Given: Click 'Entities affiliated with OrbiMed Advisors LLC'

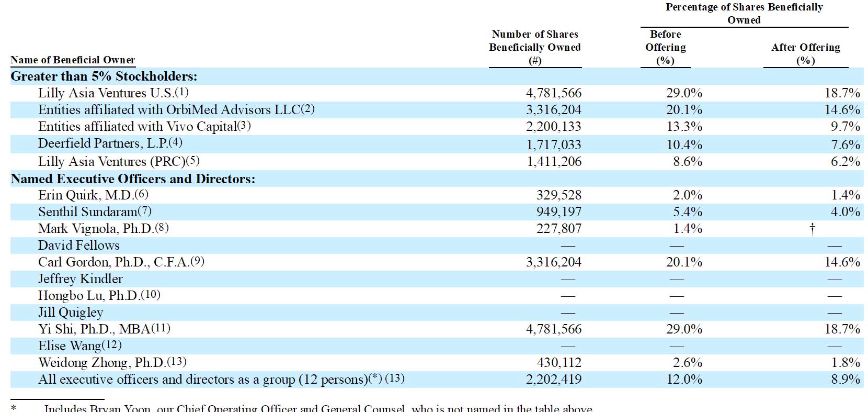Looking at the screenshot, I should tap(169, 109).
